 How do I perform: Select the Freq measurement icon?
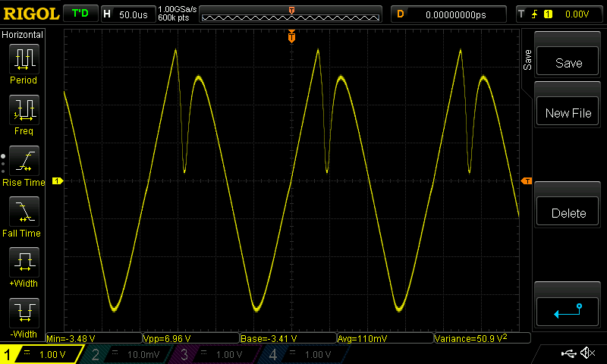24,110
